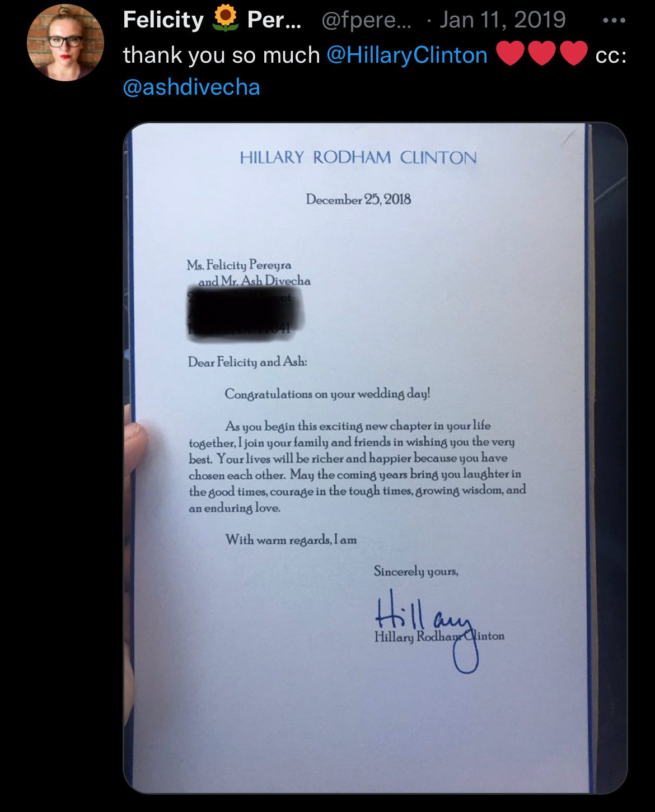Click the last red heart emoji
This screenshot has width=655, height=812.
[573, 54]
